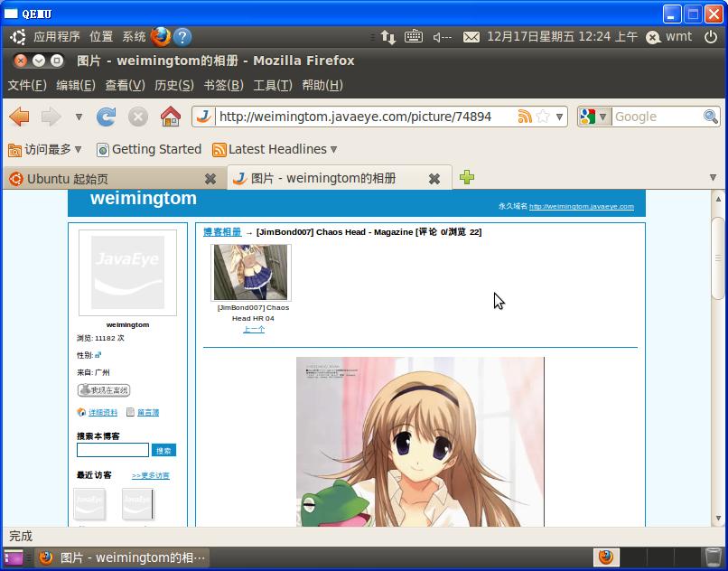Open the 访问最多 bookmarks folder
The image size is (728, 571).
point(45,150)
